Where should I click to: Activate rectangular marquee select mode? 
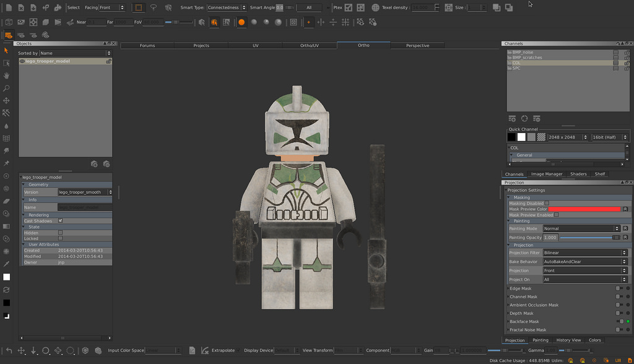(x=138, y=7)
